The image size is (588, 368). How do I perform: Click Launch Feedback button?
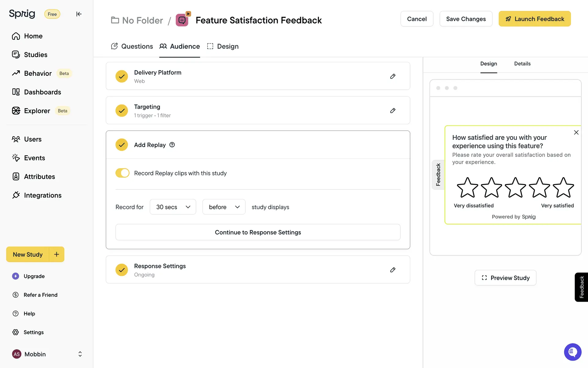(x=534, y=19)
